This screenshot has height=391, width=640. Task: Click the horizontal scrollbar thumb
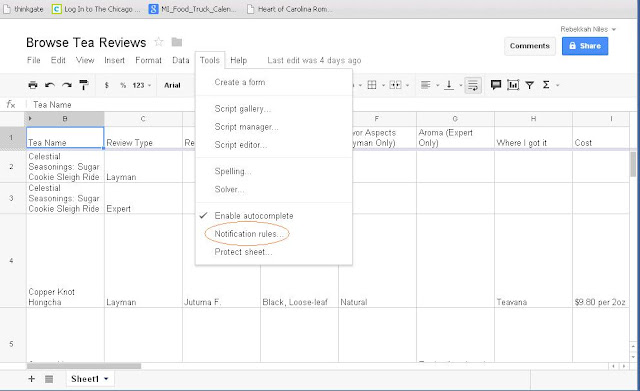coord(84,366)
